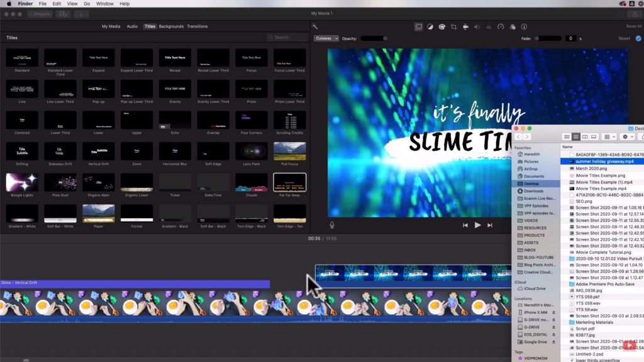Open iCloud Drive in Finder sidebar
Image resolution: width=644 pixels, height=362 pixels.
pos(535,288)
